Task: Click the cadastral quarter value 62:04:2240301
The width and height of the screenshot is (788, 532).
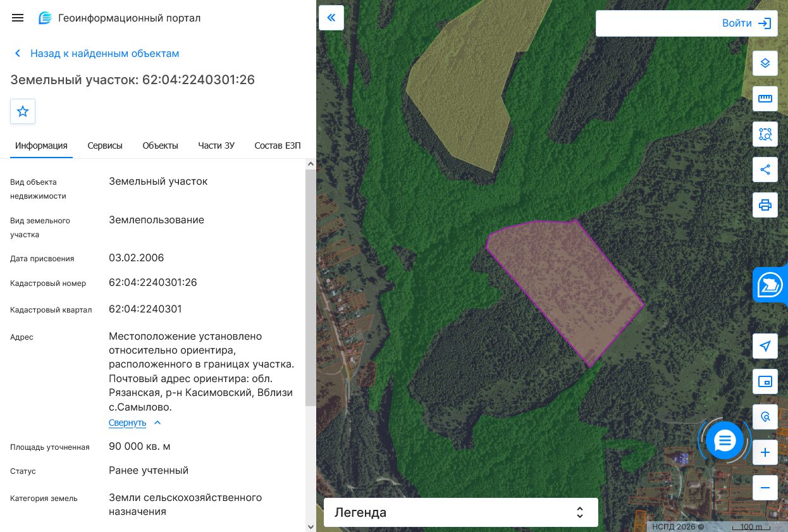Action: (x=145, y=309)
